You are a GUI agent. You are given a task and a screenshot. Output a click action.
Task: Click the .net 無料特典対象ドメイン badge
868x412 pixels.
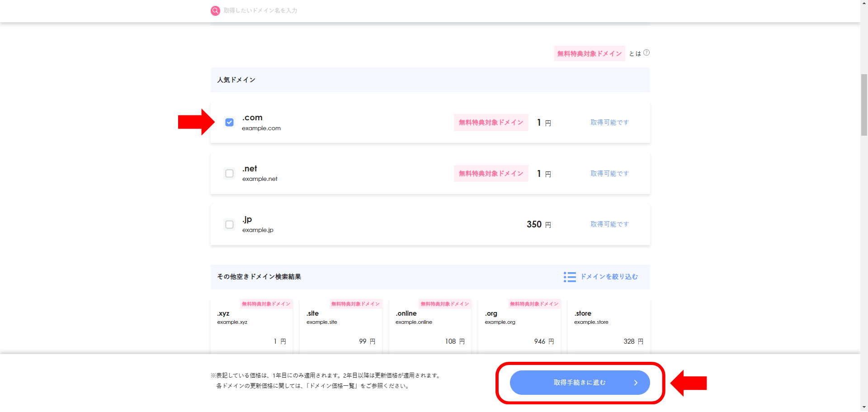click(x=491, y=174)
